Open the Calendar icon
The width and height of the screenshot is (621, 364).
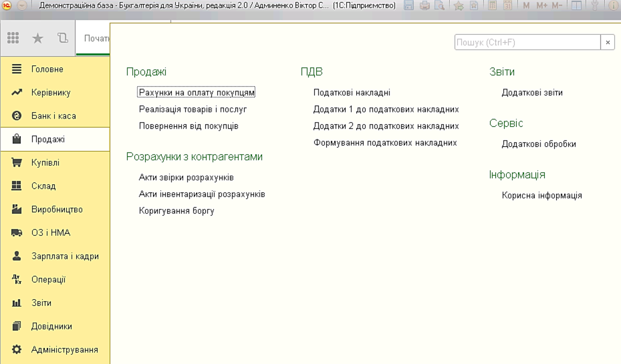pos(508,5)
